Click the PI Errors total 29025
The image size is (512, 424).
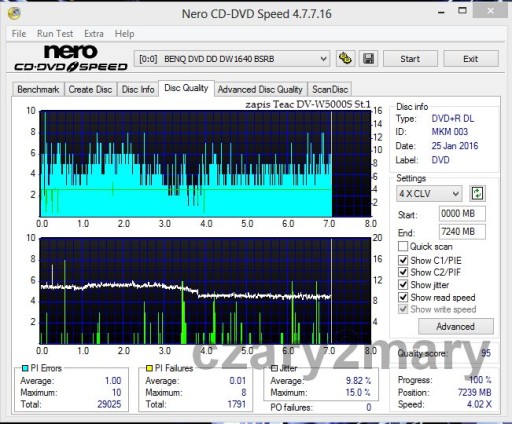pyautogui.click(x=109, y=404)
